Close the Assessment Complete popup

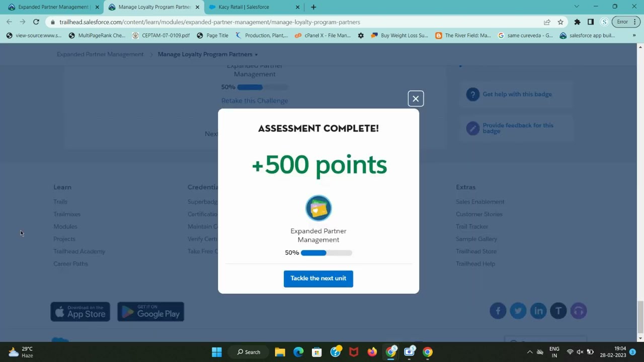[416, 99]
